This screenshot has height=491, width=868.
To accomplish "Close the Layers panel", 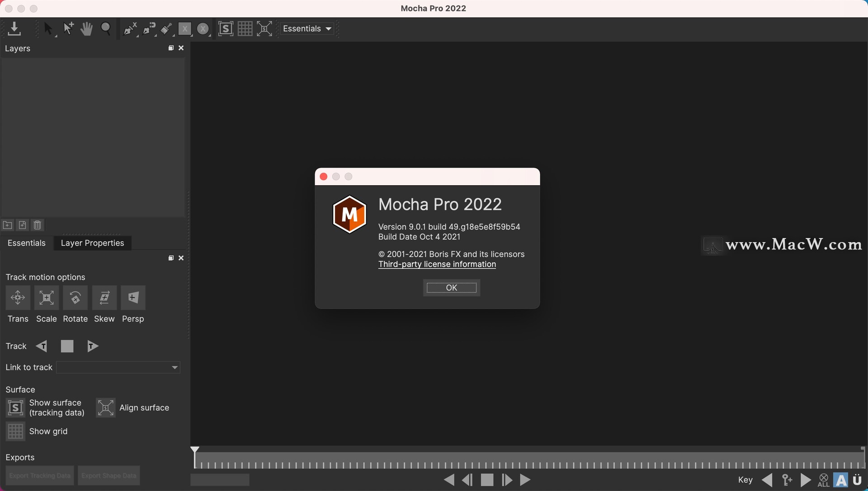I will click(181, 48).
